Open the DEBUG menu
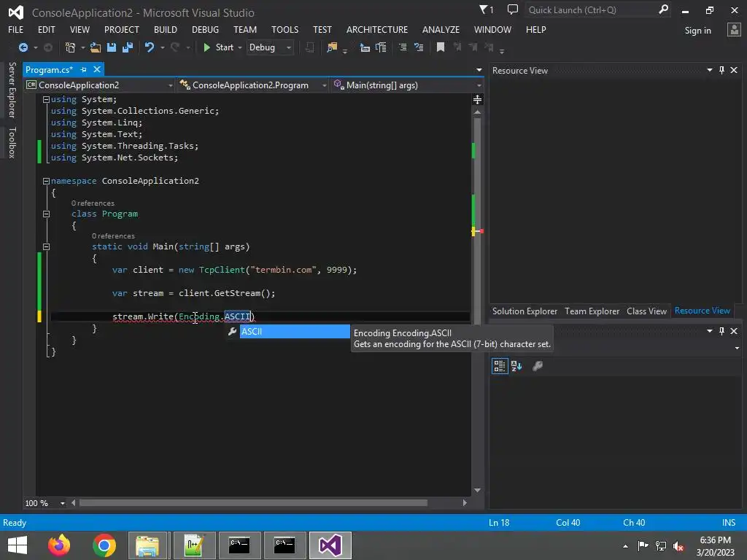The height and width of the screenshot is (560, 747). [205, 29]
